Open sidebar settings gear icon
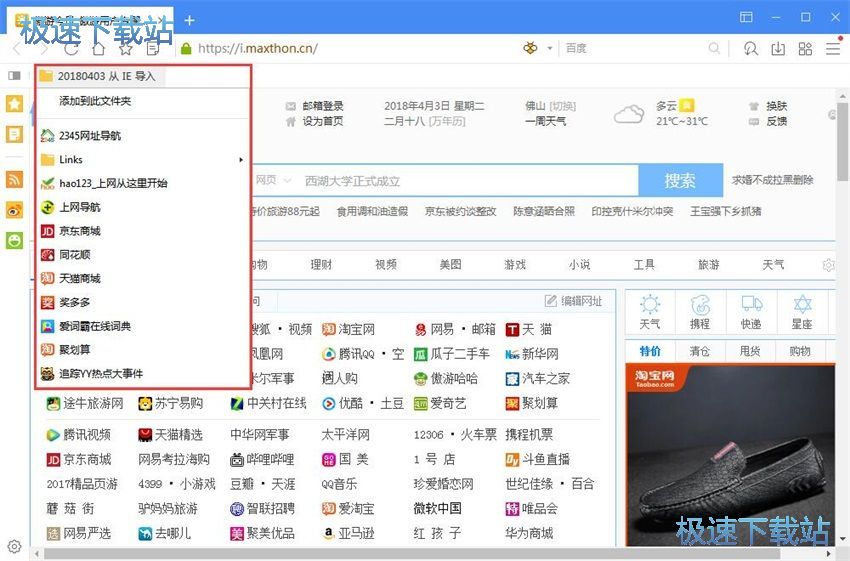This screenshot has height=561, width=850. [15, 546]
